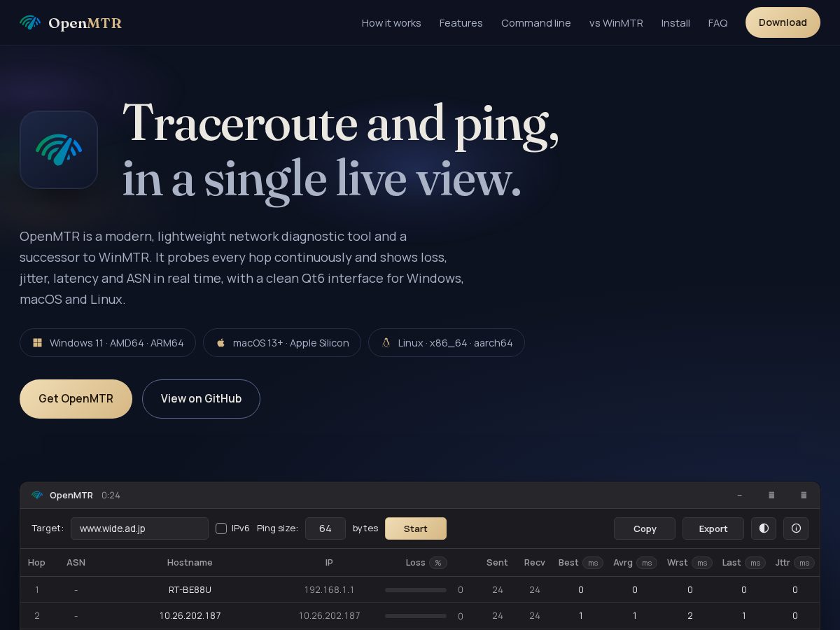Click the Sent column header
Screen dimensions: 840x630
497,563
